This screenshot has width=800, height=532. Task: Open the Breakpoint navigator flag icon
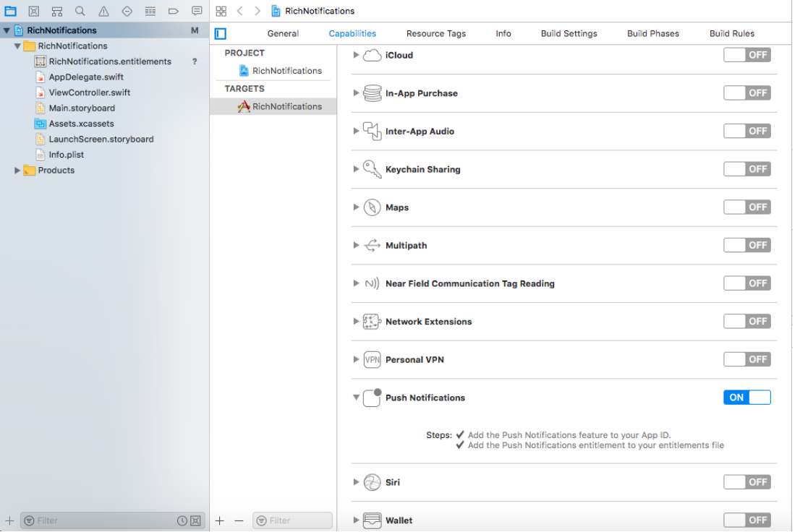[x=174, y=10]
